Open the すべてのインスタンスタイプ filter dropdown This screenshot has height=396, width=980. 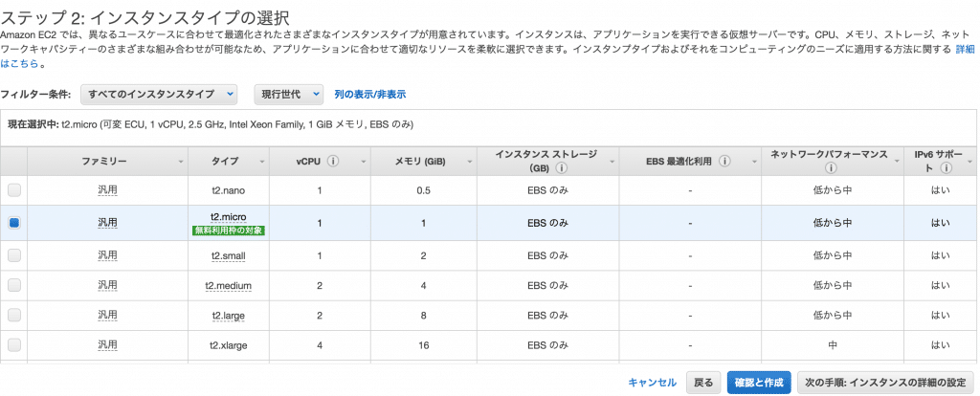click(x=160, y=95)
